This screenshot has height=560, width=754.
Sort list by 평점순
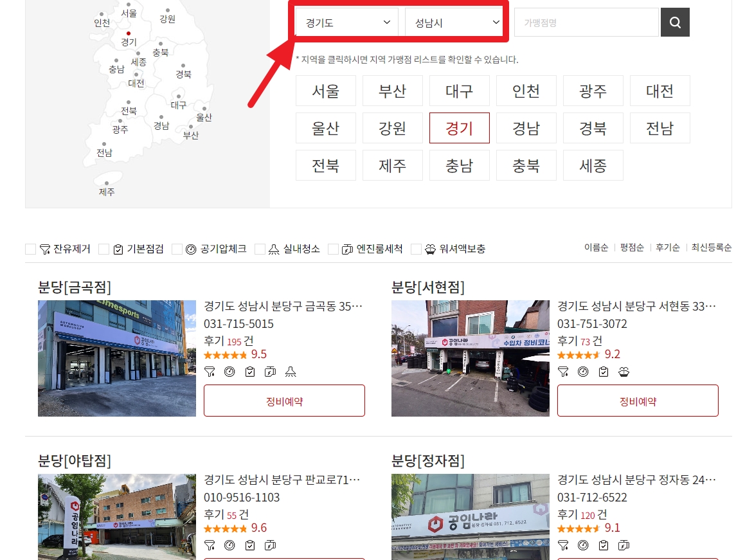(x=632, y=248)
